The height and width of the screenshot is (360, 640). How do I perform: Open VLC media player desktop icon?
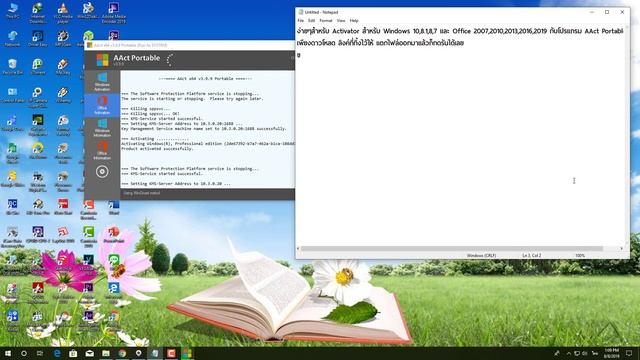point(63,12)
